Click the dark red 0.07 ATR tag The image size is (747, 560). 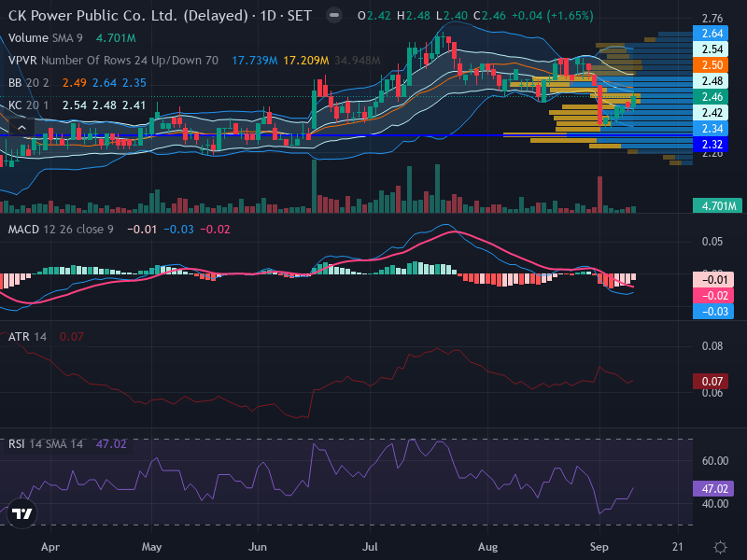pos(711,382)
